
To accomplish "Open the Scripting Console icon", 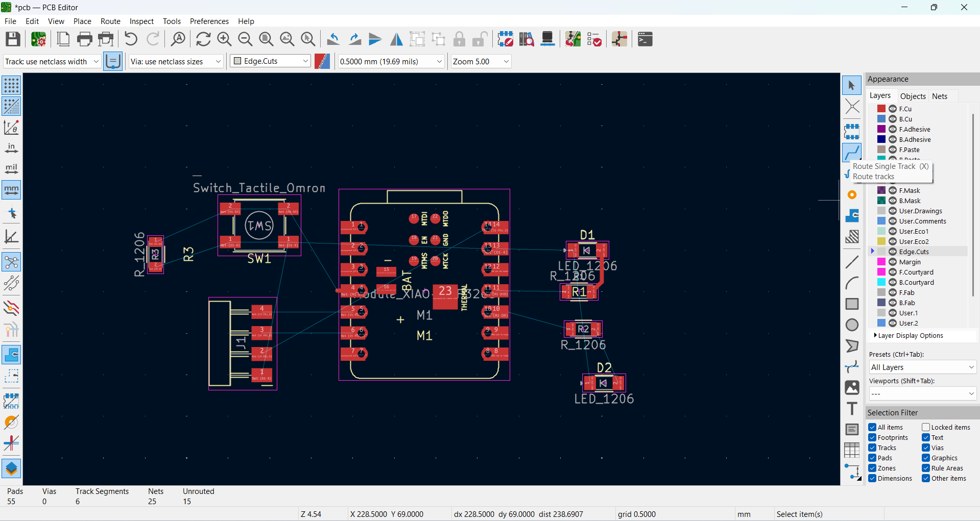I will coord(645,39).
